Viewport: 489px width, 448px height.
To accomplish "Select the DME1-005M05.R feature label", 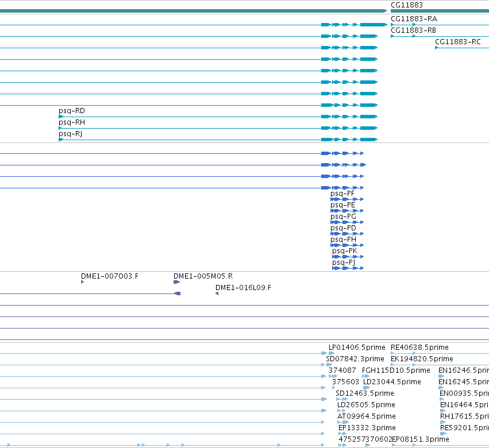I will 203,276.
